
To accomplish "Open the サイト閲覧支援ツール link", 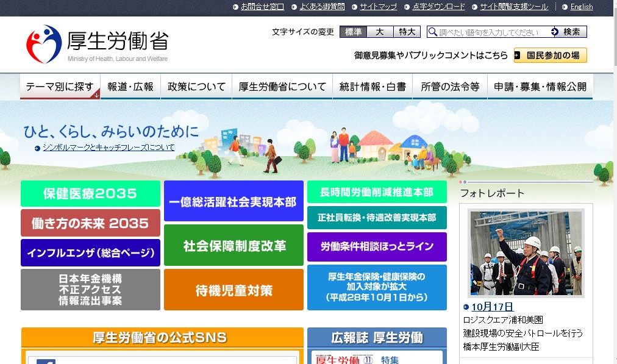I will (x=514, y=7).
